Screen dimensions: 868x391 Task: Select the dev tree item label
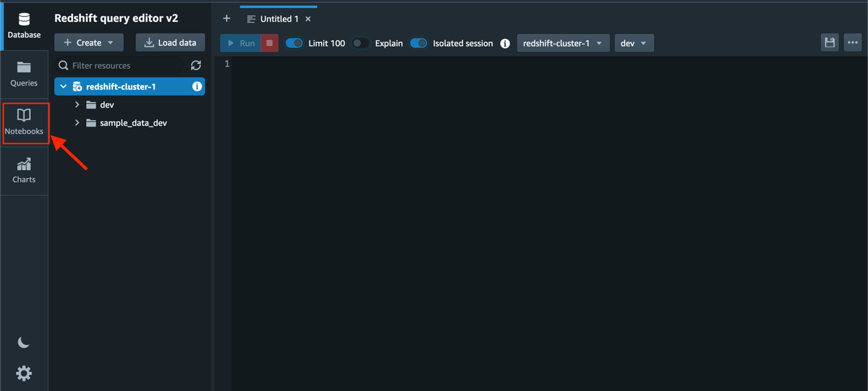(x=107, y=105)
